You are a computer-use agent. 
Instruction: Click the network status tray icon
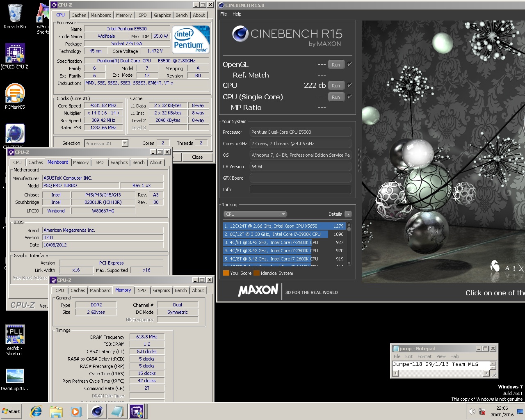click(x=482, y=411)
